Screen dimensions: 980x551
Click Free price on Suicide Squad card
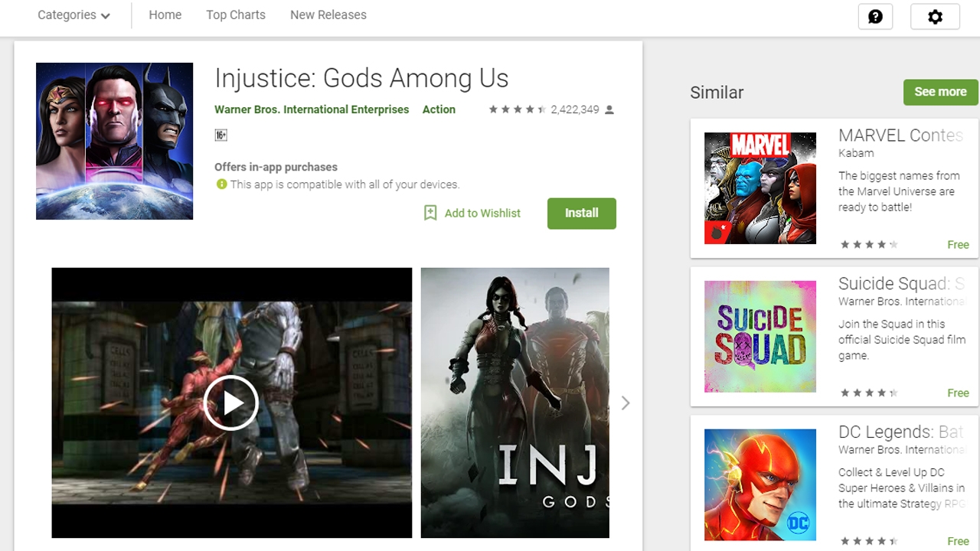pos(959,393)
